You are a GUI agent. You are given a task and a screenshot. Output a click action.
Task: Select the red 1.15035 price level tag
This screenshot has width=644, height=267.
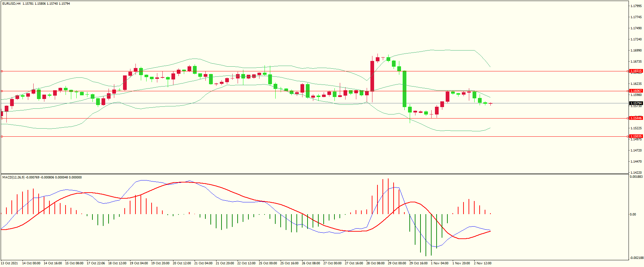[636, 136]
